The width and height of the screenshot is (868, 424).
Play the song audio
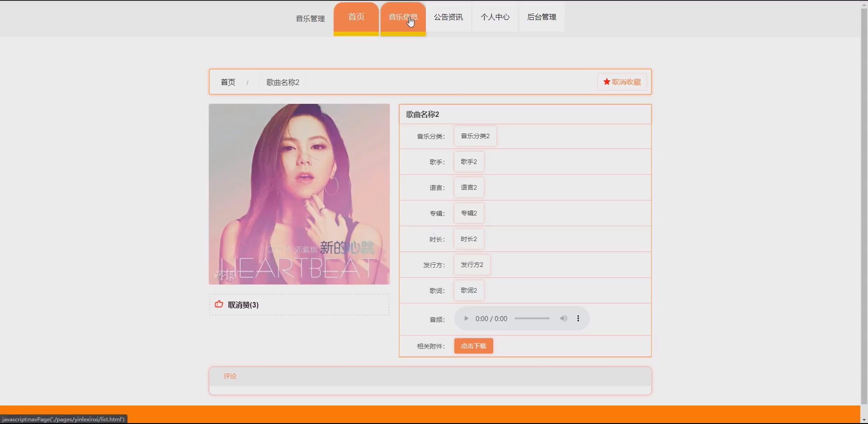tap(466, 318)
